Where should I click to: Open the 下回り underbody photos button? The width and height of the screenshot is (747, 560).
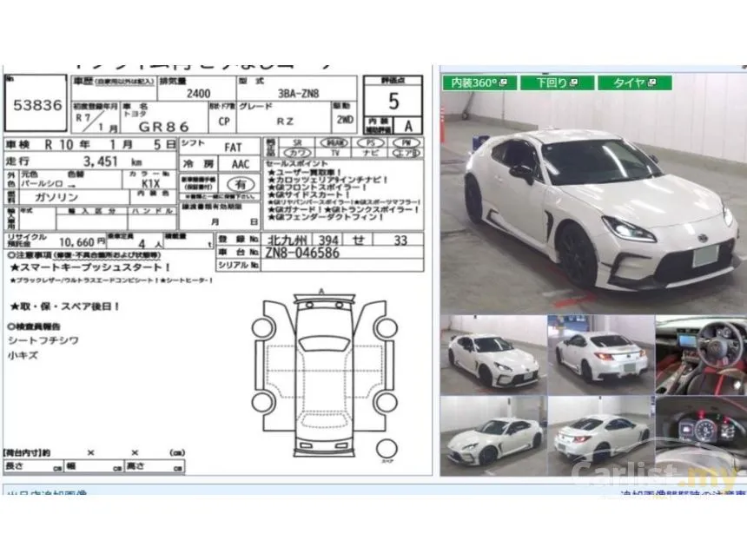tap(557, 82)
